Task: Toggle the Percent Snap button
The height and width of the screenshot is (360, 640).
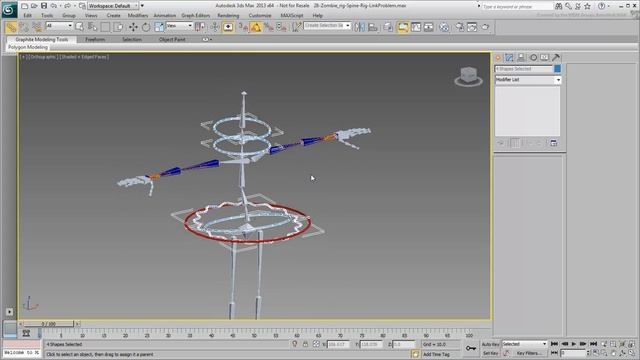Action: (269, 27)
